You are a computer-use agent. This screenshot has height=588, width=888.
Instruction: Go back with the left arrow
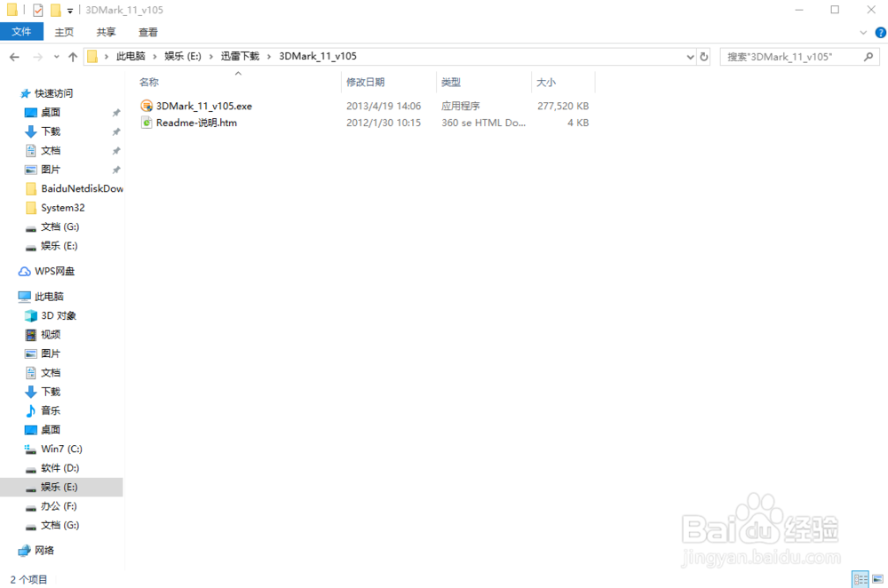coord(15,57)
